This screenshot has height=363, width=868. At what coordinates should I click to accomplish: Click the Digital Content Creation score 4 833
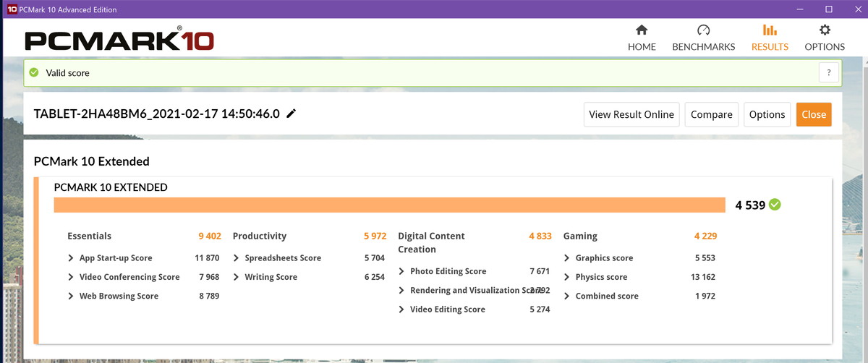(x=540, y=236)
